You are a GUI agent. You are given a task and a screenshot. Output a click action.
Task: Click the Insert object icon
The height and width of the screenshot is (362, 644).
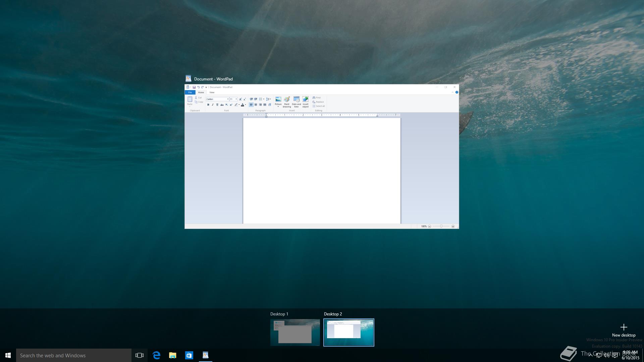(306, 99)
